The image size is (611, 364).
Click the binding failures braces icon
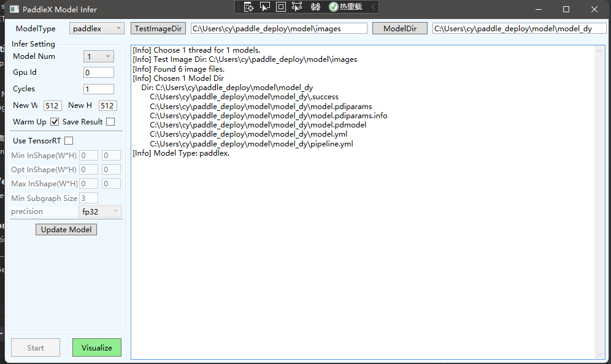pyautogui.click(x=315, y=7)
